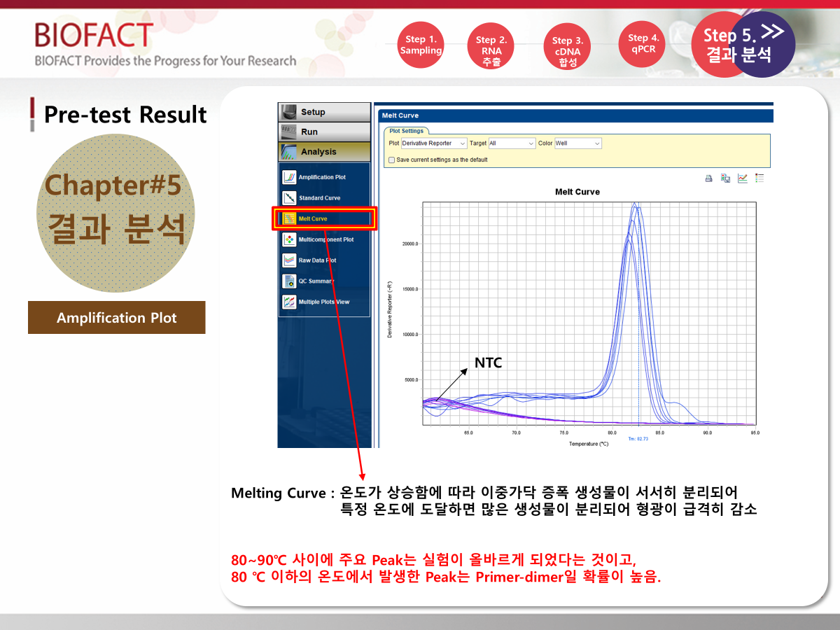The width and height of the screenshot is (840, 630).
Task: Show the plot legend list icon
Action: (759, 178)
